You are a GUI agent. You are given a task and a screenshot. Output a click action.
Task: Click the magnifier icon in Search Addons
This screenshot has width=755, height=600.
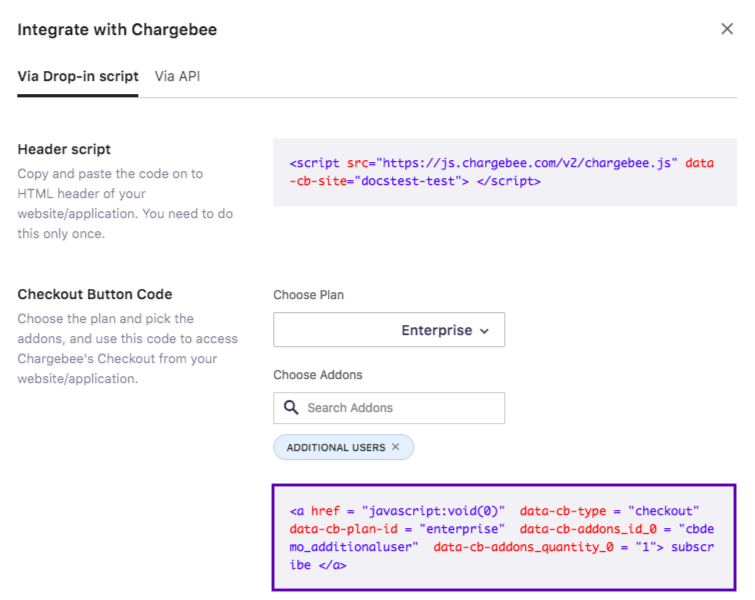click(291, 408)
